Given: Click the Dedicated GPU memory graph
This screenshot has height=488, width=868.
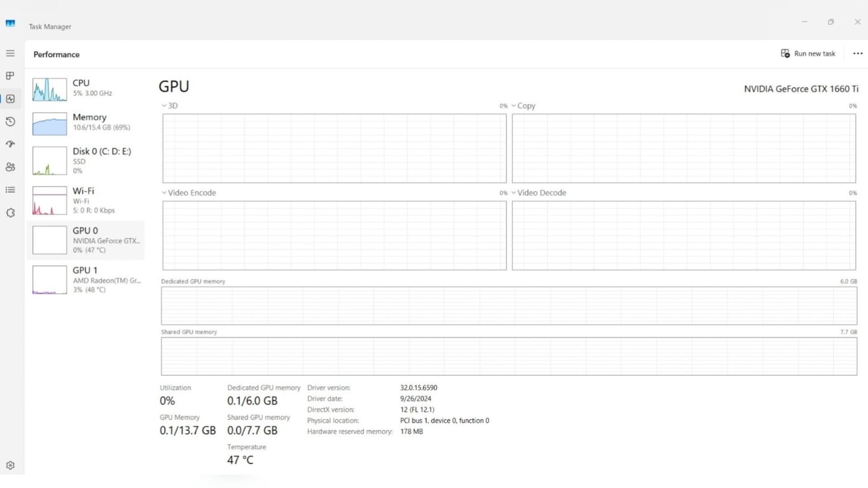Looking at the screenshot, I should 508,305.
